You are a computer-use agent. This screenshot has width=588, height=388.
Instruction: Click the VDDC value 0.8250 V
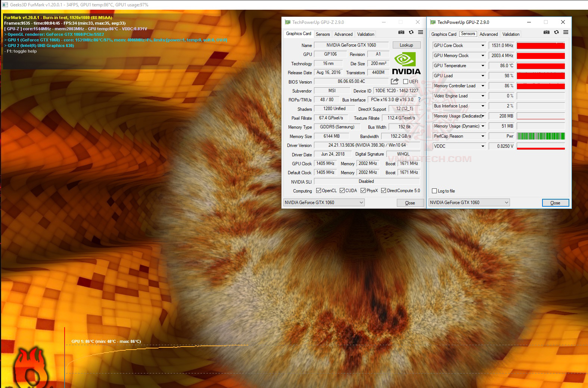click(502, 146)
